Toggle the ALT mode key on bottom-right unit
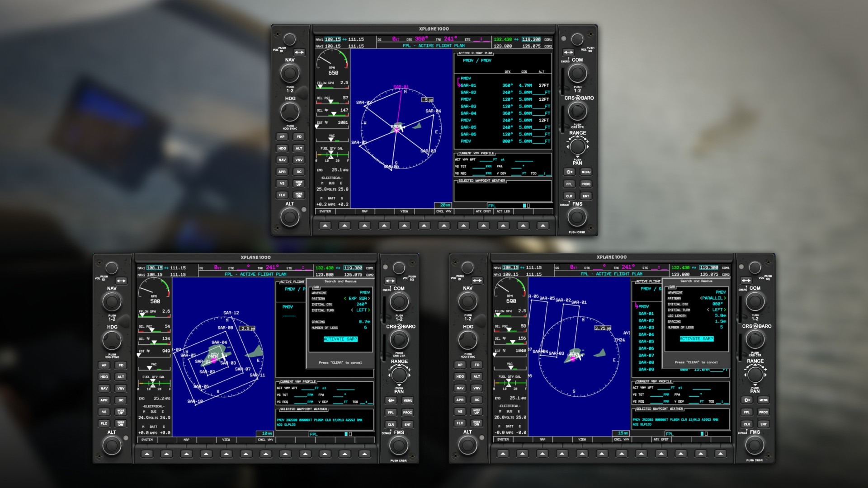The height and width of the screenshot is (488, 868). 476,376
